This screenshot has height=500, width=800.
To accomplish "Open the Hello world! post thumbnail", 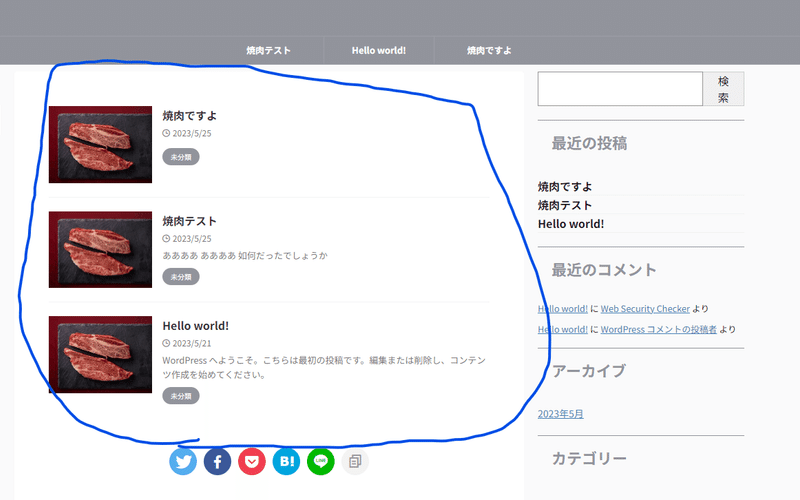I will pos(101,355).
